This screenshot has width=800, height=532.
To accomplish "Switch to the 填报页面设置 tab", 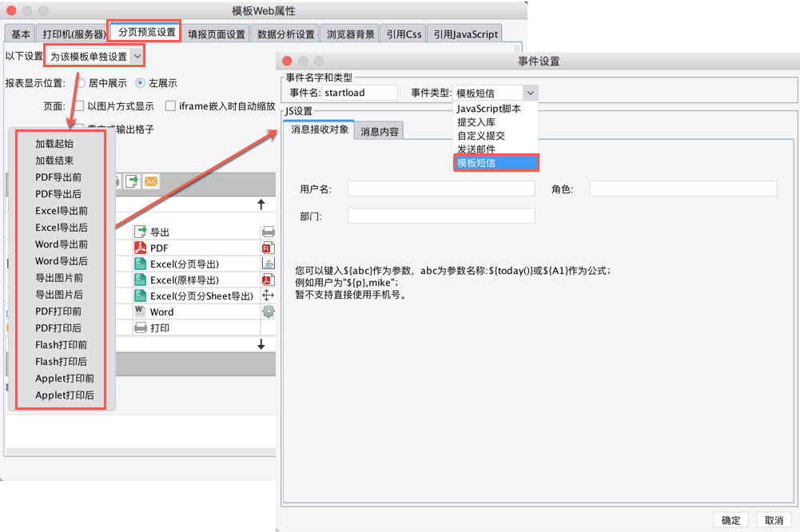I will click(x=217, y=34).
